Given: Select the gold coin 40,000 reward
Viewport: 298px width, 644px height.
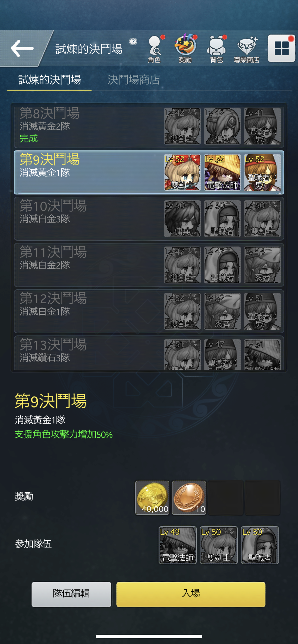Looking at the screenshot, I should 152,498.
